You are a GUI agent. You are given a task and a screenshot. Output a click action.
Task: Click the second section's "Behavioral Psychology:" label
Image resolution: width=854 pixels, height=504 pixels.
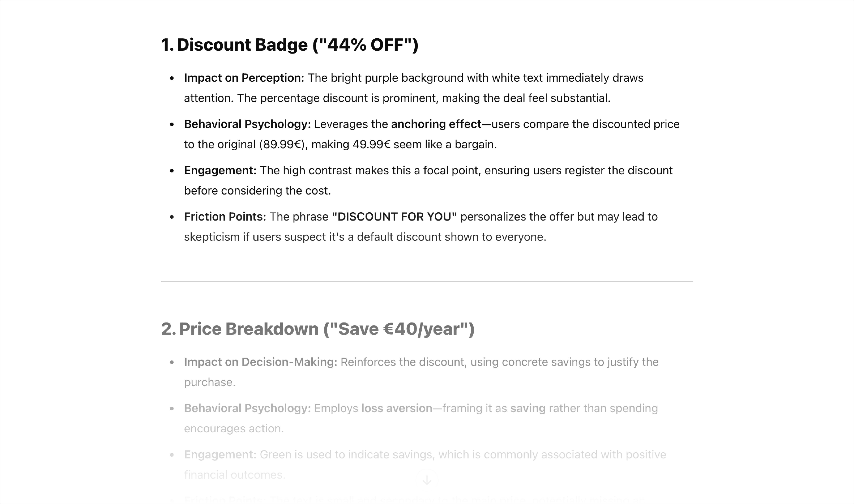coord(247,408)
